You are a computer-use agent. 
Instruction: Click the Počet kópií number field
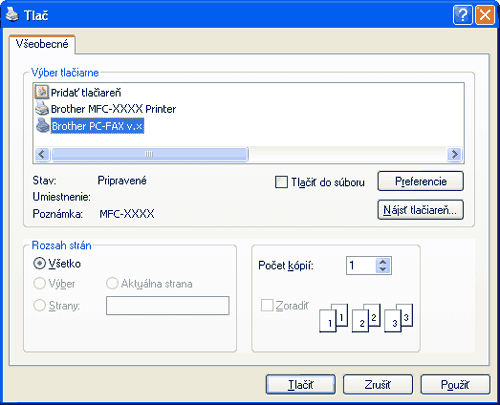point(361,266)
